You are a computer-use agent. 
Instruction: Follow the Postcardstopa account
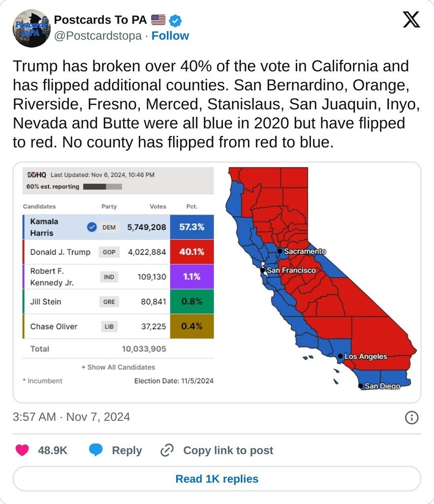tap(170, 36)
